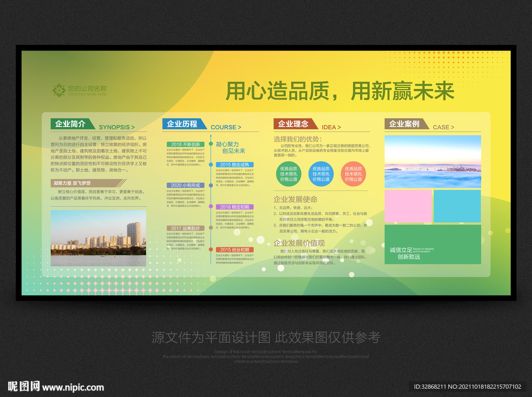The width and height of the screenshot is (532, 397).
Task: Click the green 优良品质 circle
Action: tap(288, 174)
